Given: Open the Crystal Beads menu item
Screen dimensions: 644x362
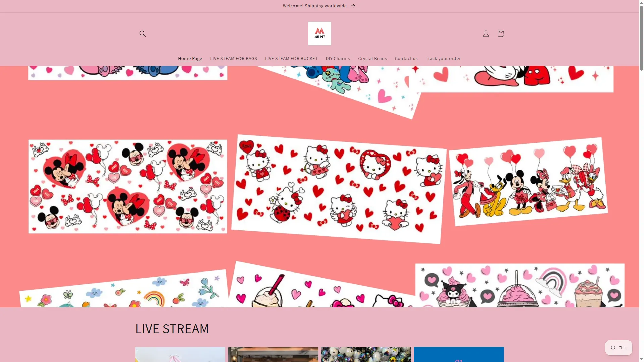Looking at the screenshot, I should click(x=372, y=58).
